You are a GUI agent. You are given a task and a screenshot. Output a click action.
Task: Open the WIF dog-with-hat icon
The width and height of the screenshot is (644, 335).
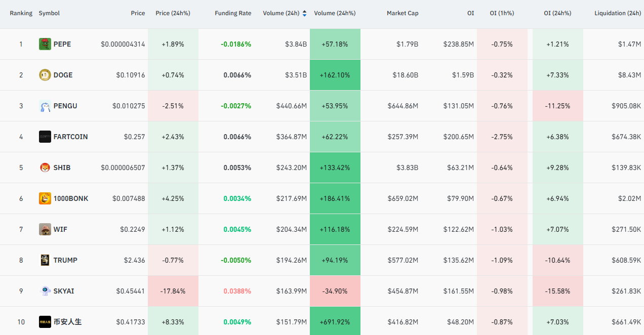click(x=45, y=229)
